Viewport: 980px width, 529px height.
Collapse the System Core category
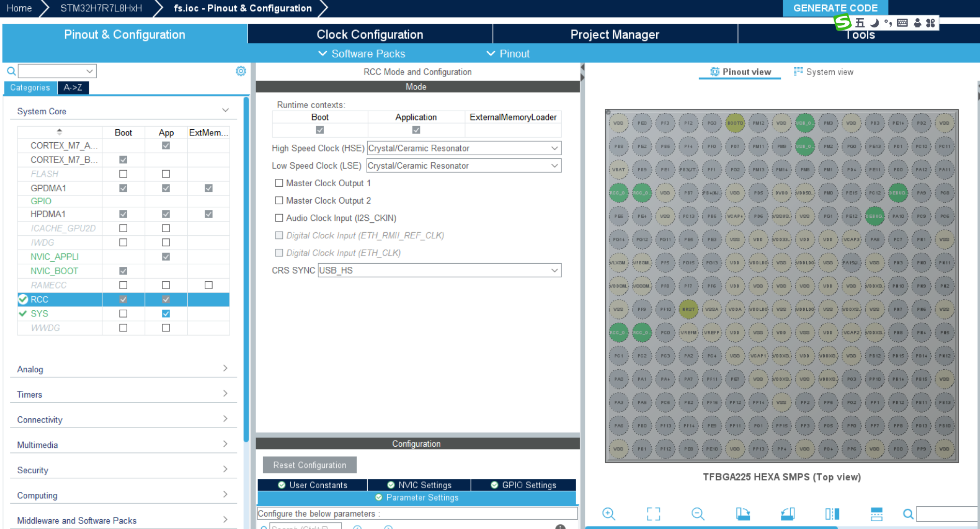[x=225, y=110]
